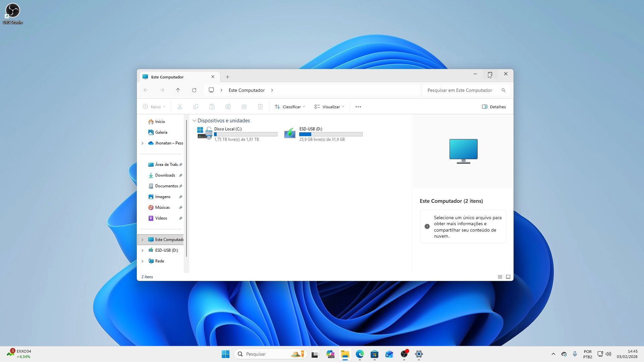
Task: Open the ESD-USB (D:) drive icon
Action: [290, 133]
